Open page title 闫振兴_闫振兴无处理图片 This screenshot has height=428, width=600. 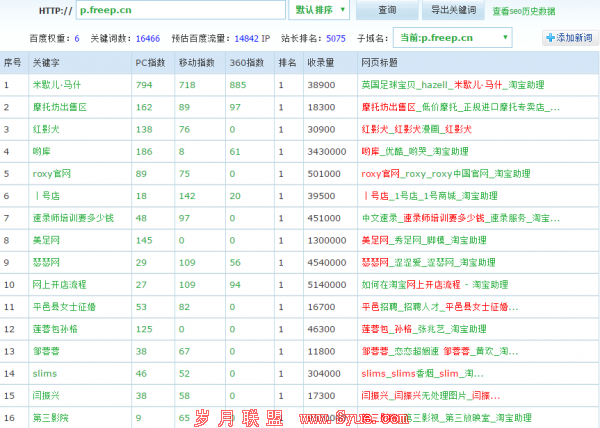(x=430, y=395)
